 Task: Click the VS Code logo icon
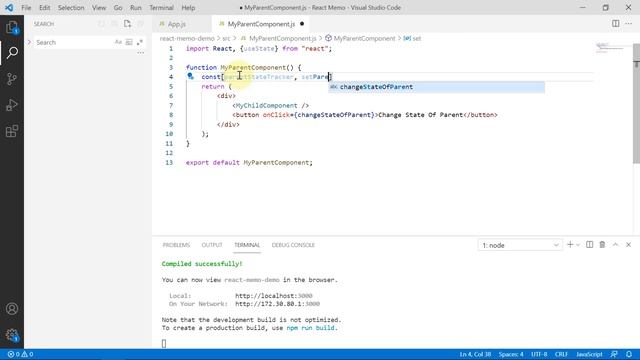tap(9, 7)
